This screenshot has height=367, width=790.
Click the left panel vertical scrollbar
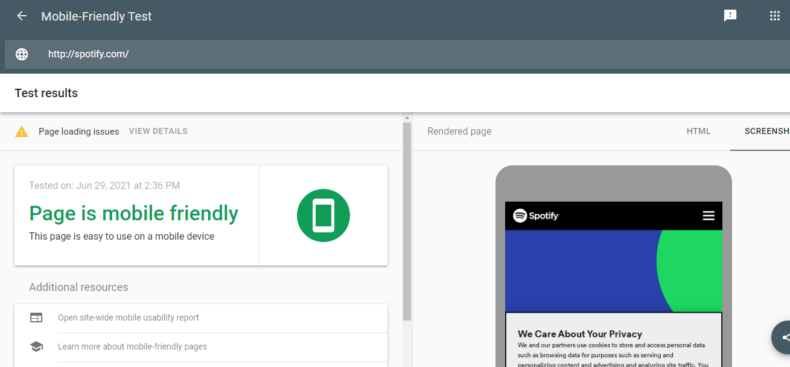point(407,221)
